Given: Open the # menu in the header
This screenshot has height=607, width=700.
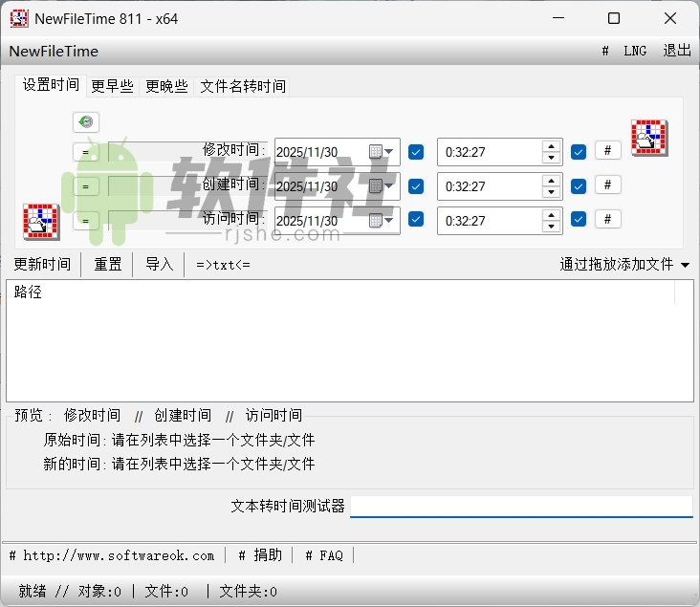Looking at the screenshot, I should tap(605, 51).
